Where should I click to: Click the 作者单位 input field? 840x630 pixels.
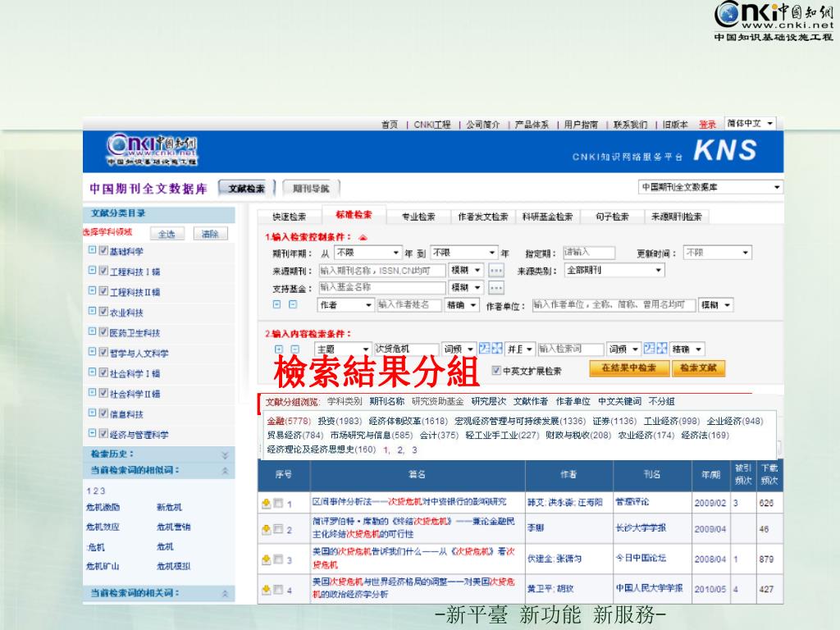point(614,305)
